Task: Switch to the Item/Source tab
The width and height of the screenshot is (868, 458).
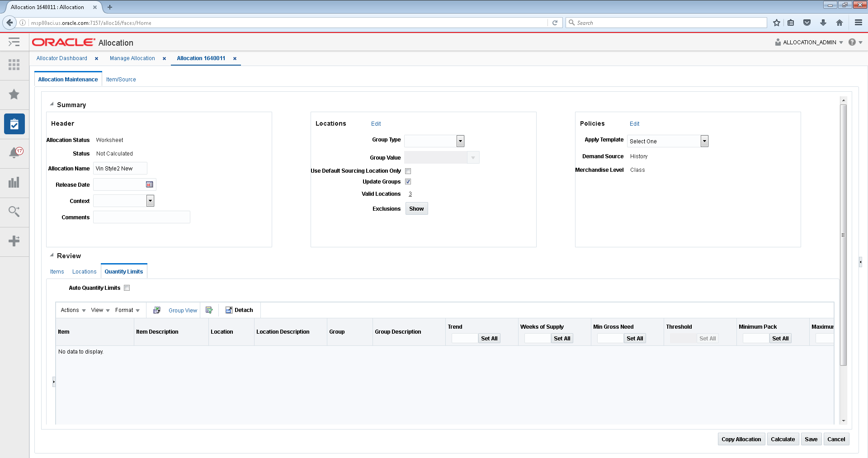Action: [x=121, y=79]
